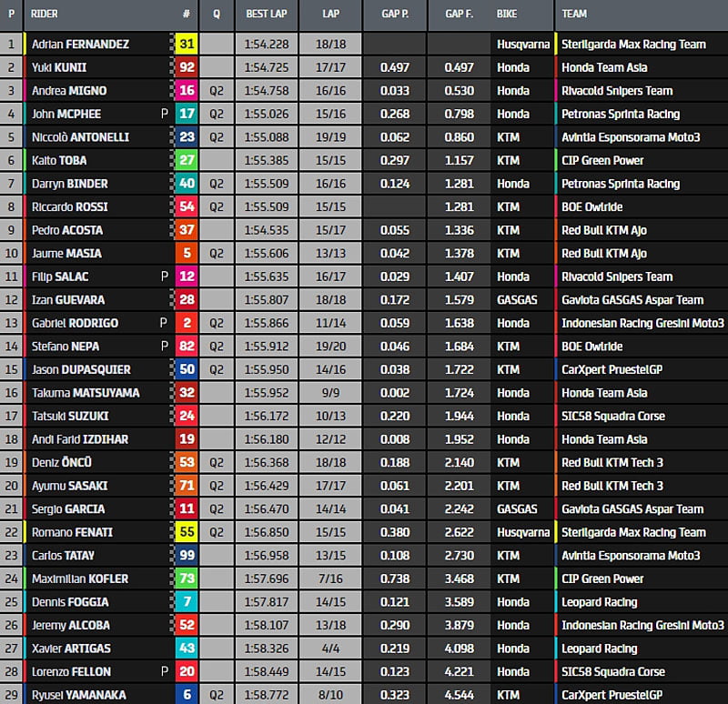The image size is (728, 704).
Task: Select Romano Fenati's yellow number 55 badge
Action: coord(187,532)
